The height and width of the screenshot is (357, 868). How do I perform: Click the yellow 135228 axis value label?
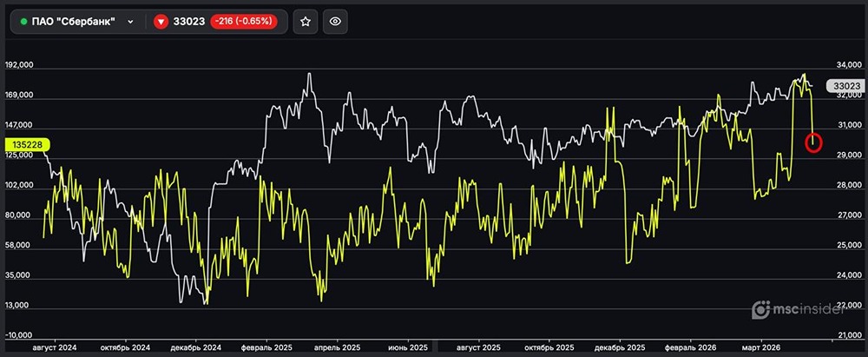pyautogui.click(x=26, y=145)
